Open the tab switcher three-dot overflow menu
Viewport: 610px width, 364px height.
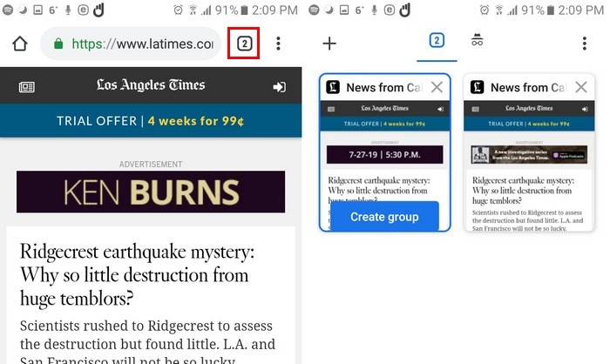[x=584, y=44]
